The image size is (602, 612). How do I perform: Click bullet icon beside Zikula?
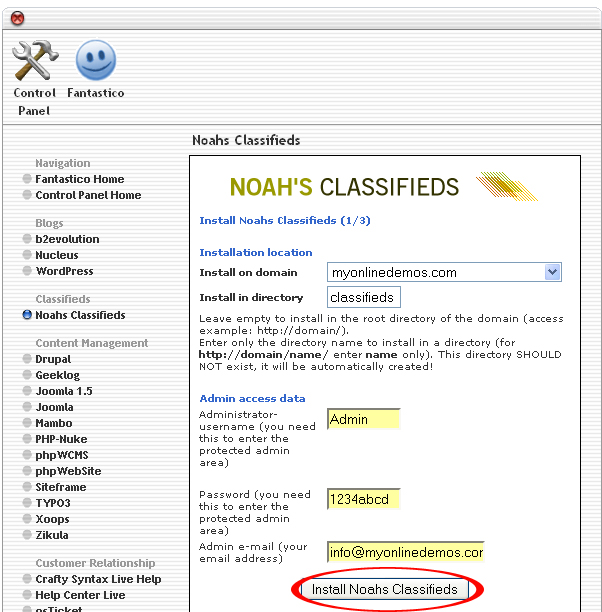[27, 535]
